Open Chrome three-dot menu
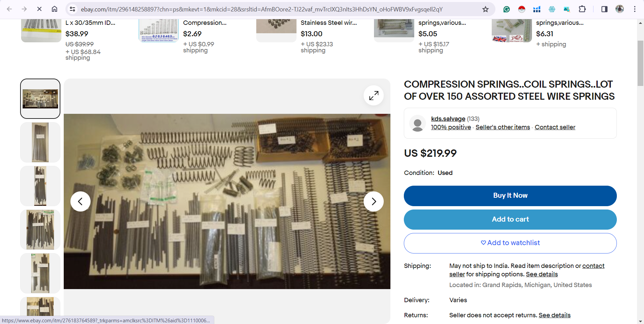 coord(635,9)
